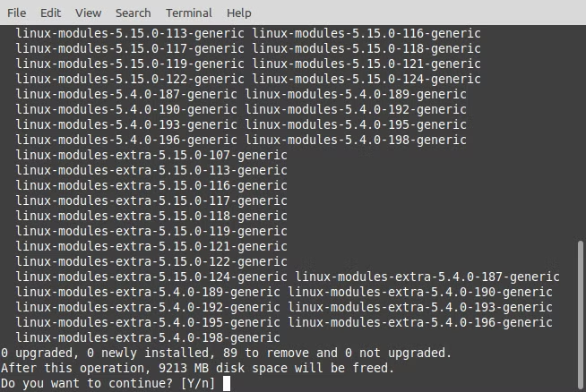Click the linux-modules-5.15.0-113-generic package name
The height and width of the screenshot is (392, 586).
pos(130,33)
